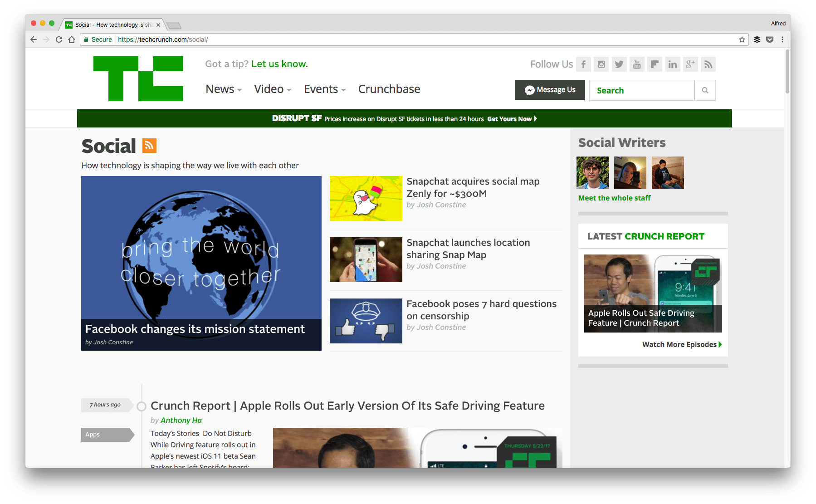Open the Google+ follow icon
816x504 pixels.
(x=690, y=64)
